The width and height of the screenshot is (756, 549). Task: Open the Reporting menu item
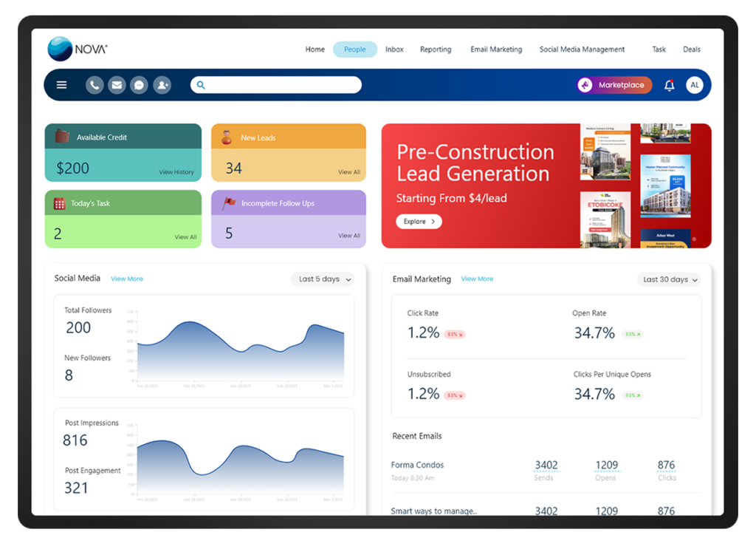coord(436,50)
